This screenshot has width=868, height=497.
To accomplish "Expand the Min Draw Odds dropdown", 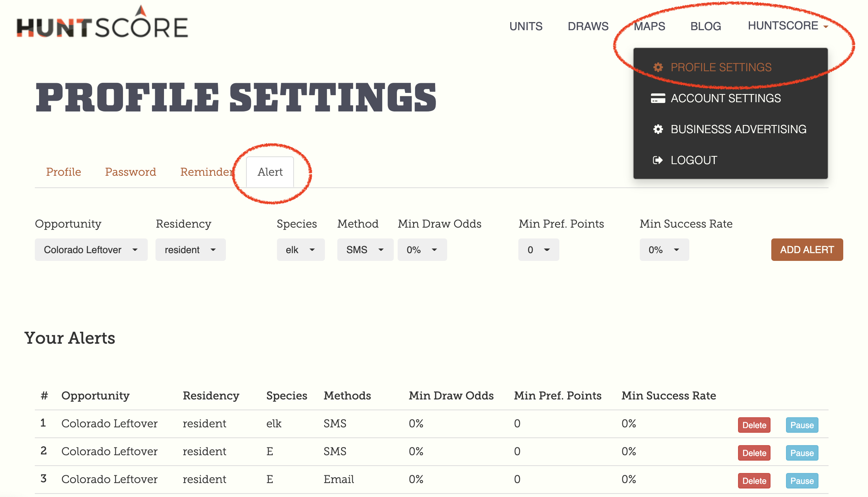I will 422,249.
